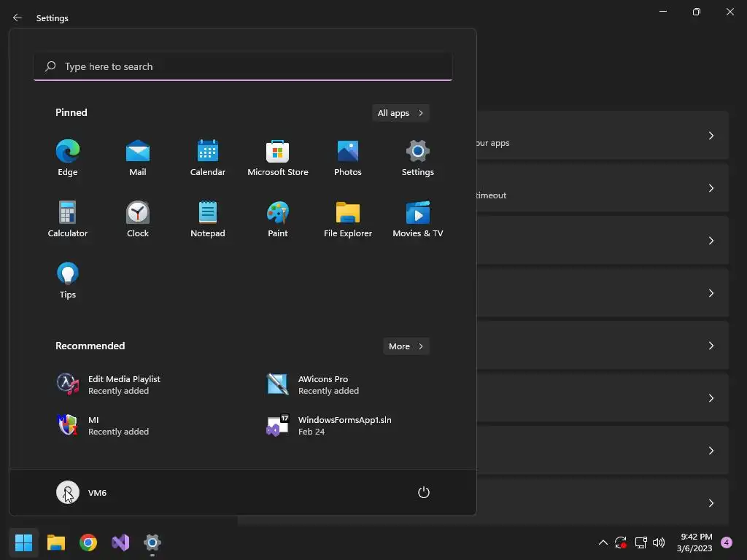Expand the Settings row ending in 'our apps'

[x=603, y=135]
